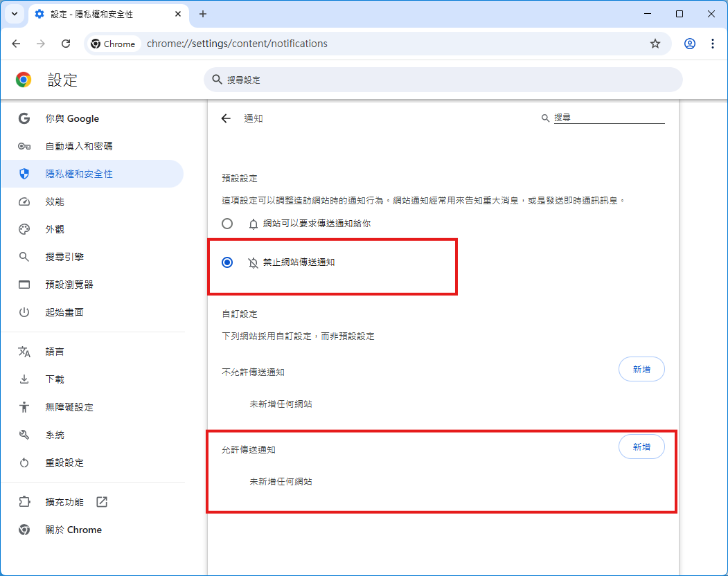Click the 外觀 appearance palette icon
728x576 pixels.
(24, 229)
